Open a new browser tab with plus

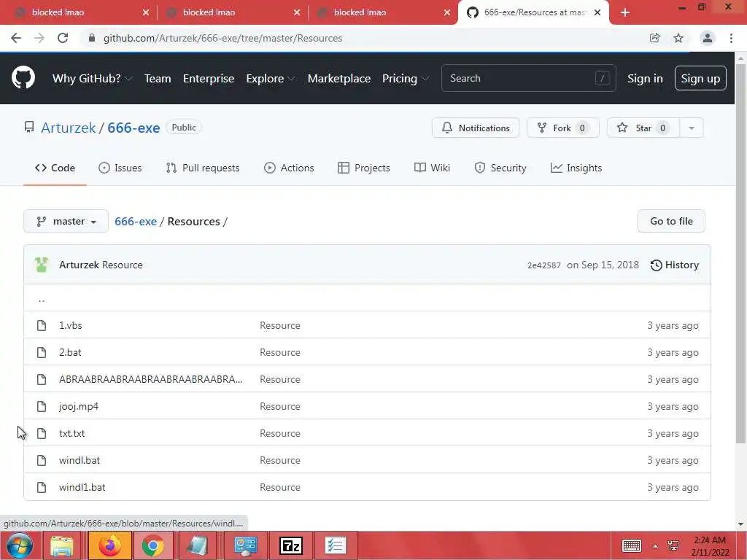pos(625,12)
